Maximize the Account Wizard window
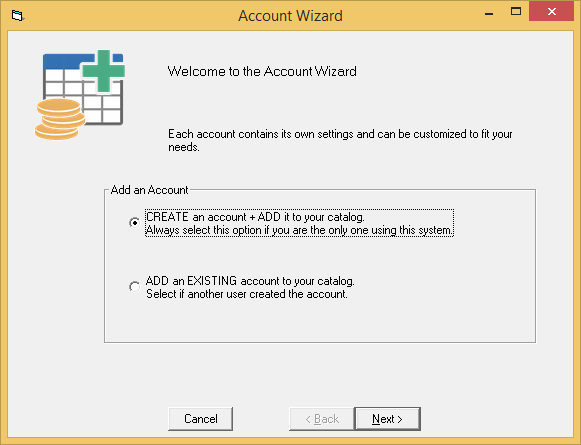 pyautogui.click(x=516, y=11)
